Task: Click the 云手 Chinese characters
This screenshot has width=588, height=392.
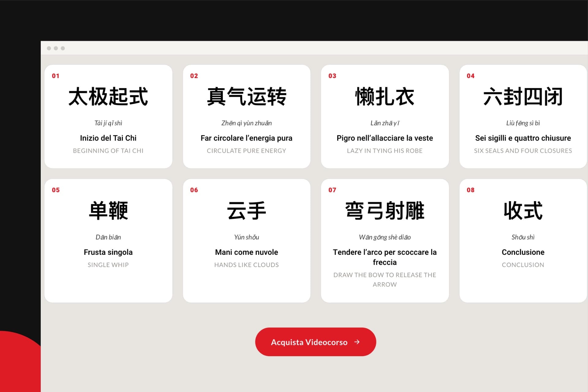Action: 247,211
